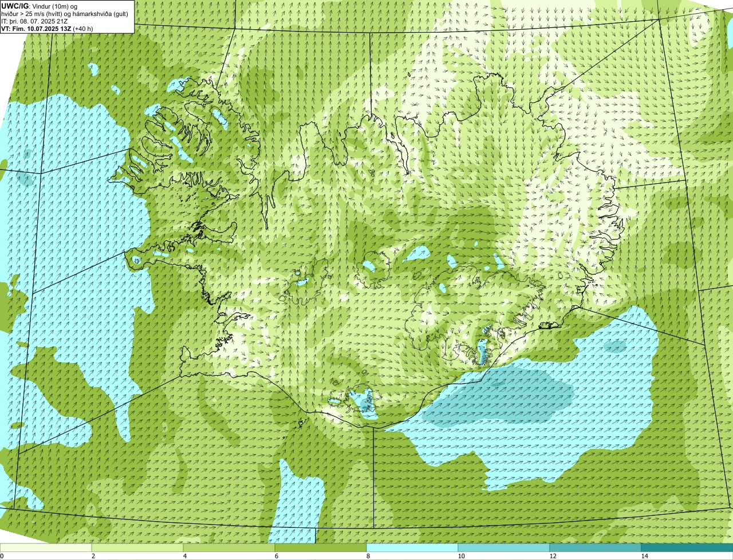Click the scale label '6'
This screenshot has width=733, height=560.
pos(276,556)
